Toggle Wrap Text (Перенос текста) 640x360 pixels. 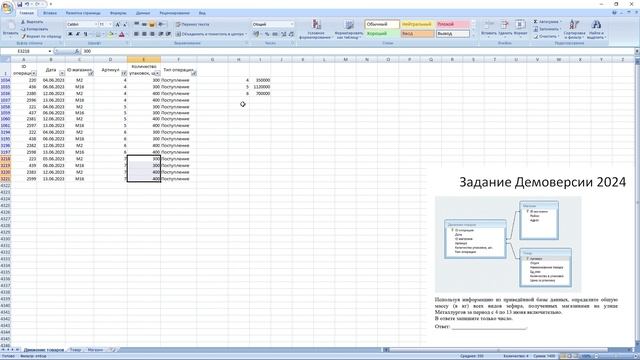click(x=193, y=24)
